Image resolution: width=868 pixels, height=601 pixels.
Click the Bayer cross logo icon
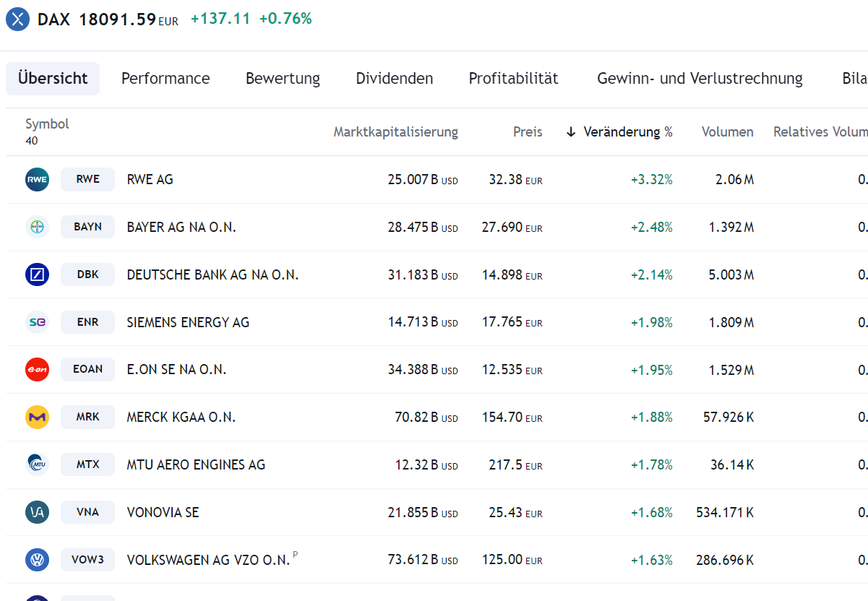pyautogui.click(x=37, y=227)
